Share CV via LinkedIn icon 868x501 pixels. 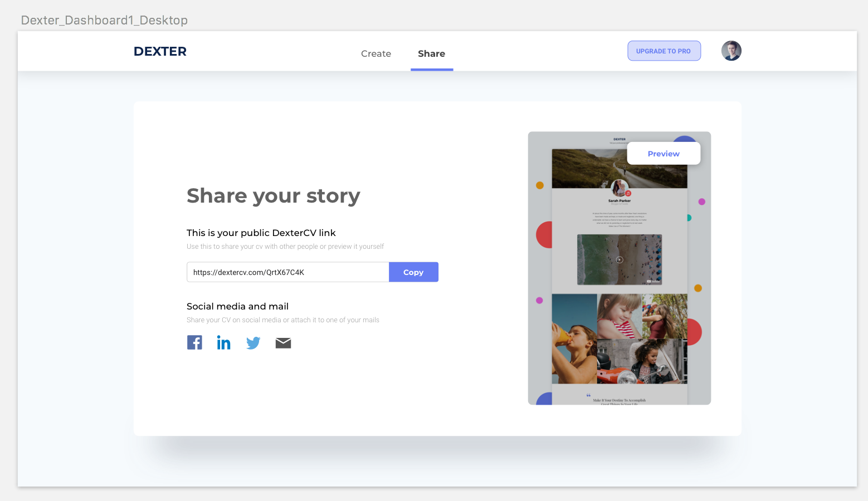pos(223,342)
